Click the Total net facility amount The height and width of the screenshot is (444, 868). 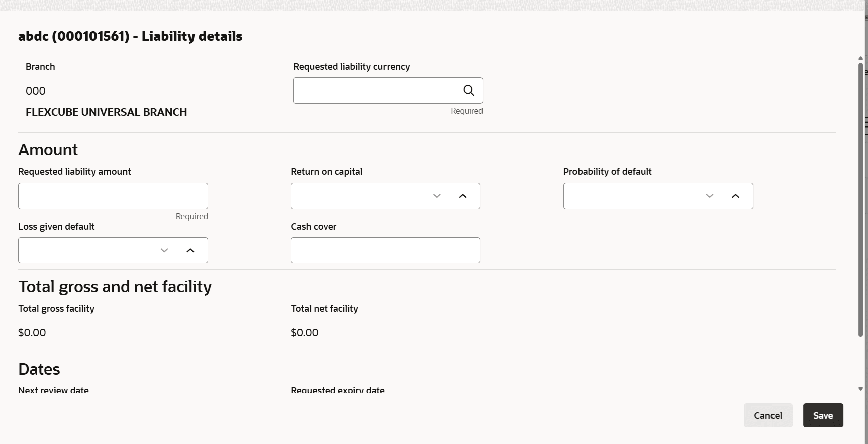(x=305, y=333)
